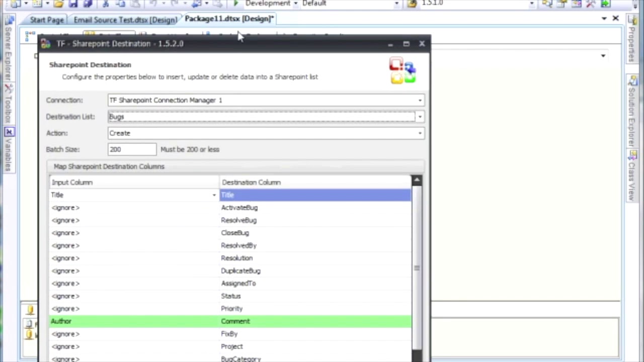Click the Batch Size input field
Image resolution: width=644 pixels, height=362 pixels.
point(132,149)
